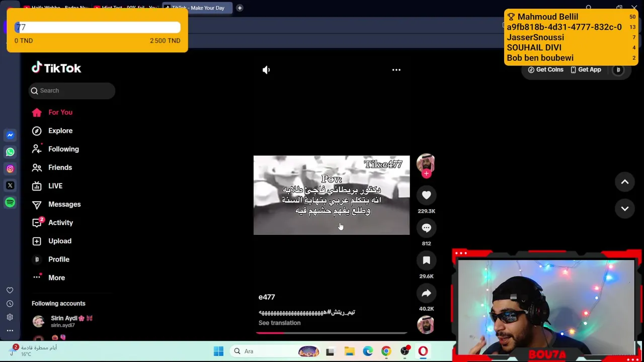Click JasserSnoussi in the donor leaderboard
Screen dimensions: 644x362
tap(535, 37)
